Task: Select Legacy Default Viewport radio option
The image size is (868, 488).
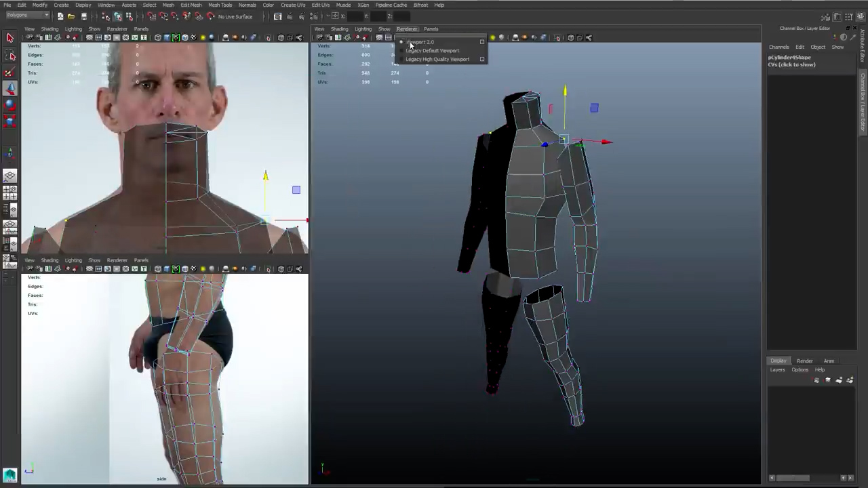Action: (432, 50)
